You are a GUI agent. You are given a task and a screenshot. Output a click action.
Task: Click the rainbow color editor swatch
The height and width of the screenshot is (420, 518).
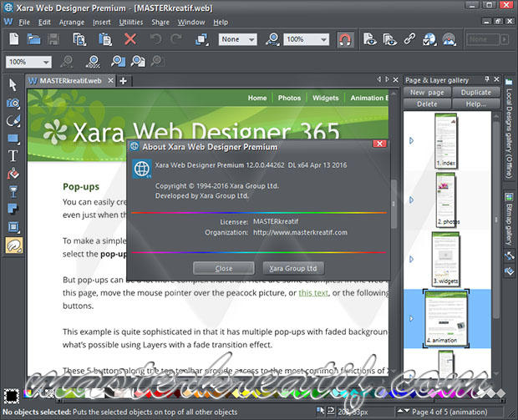(28, 393)
